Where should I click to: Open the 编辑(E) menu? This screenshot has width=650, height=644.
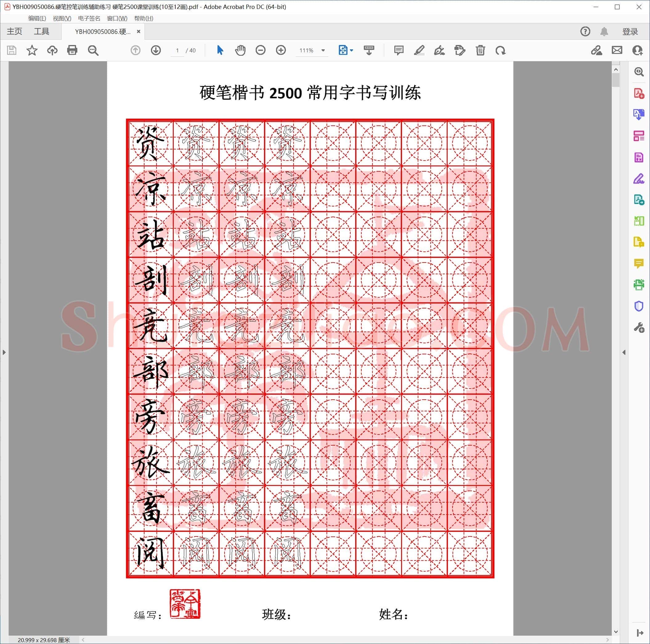coord(37,18)
